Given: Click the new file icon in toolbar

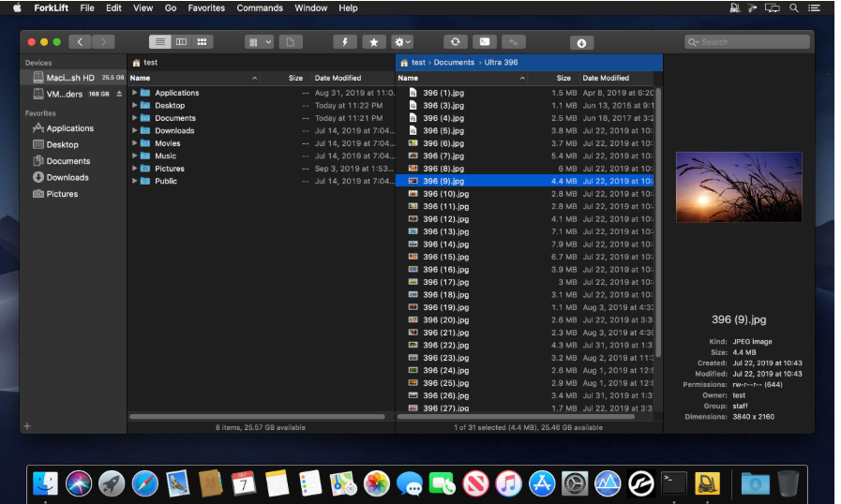Looking at the screenshot, I should click(x=291, y=42).
